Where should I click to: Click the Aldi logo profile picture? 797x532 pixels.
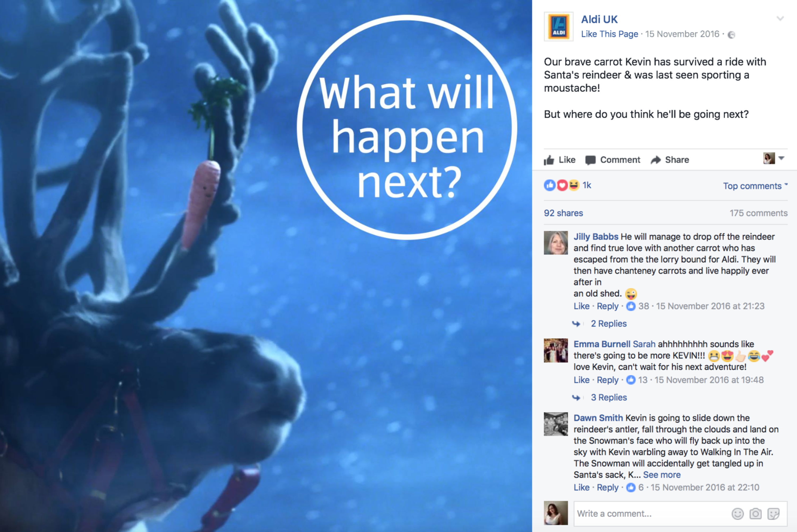558,27
